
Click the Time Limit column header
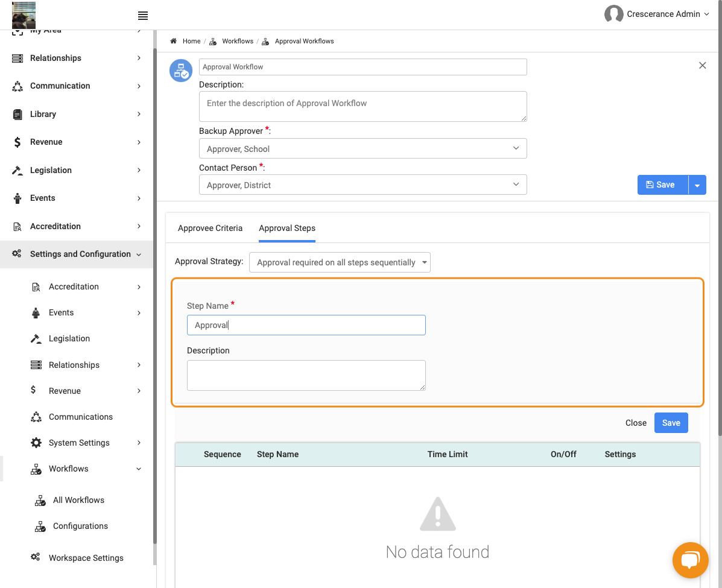point(447,455)
